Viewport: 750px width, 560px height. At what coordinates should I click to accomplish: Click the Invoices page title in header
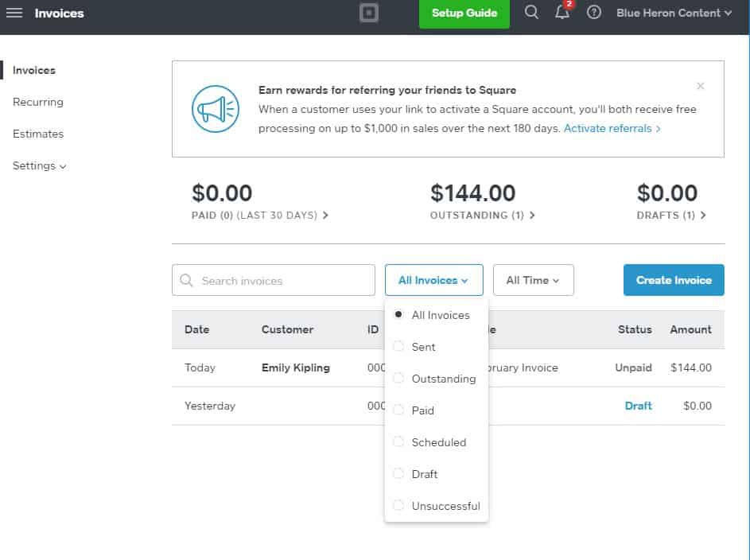coord(60,14)
